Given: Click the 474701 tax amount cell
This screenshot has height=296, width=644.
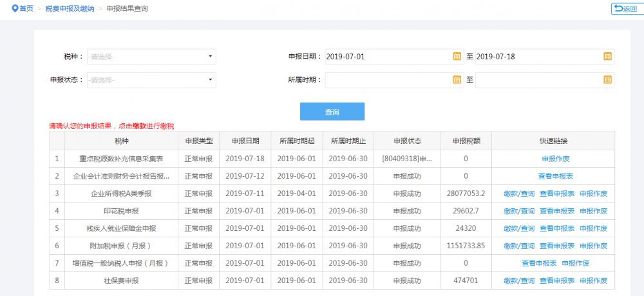Looking at the screenshot, I should (466, 281).
